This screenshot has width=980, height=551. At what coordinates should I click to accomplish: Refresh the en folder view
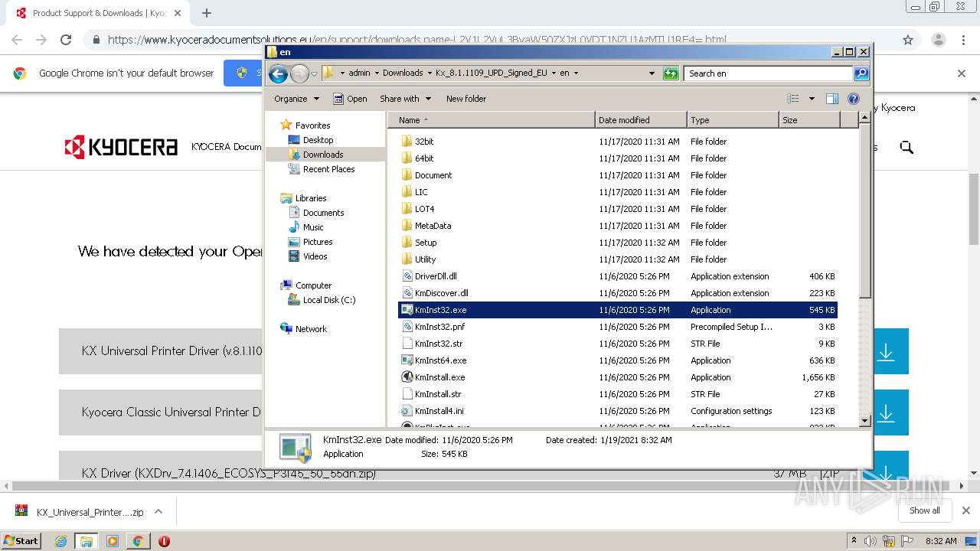(x=671, y=73)
